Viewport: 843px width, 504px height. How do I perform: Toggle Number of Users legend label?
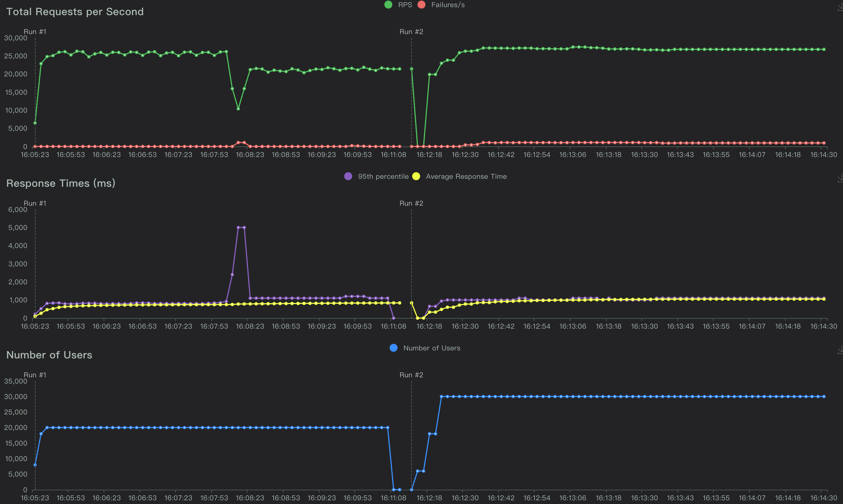point(432,348)
